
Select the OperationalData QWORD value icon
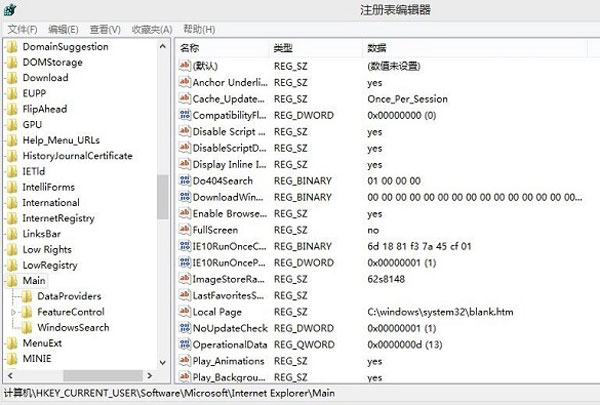[x=184, y=345]
